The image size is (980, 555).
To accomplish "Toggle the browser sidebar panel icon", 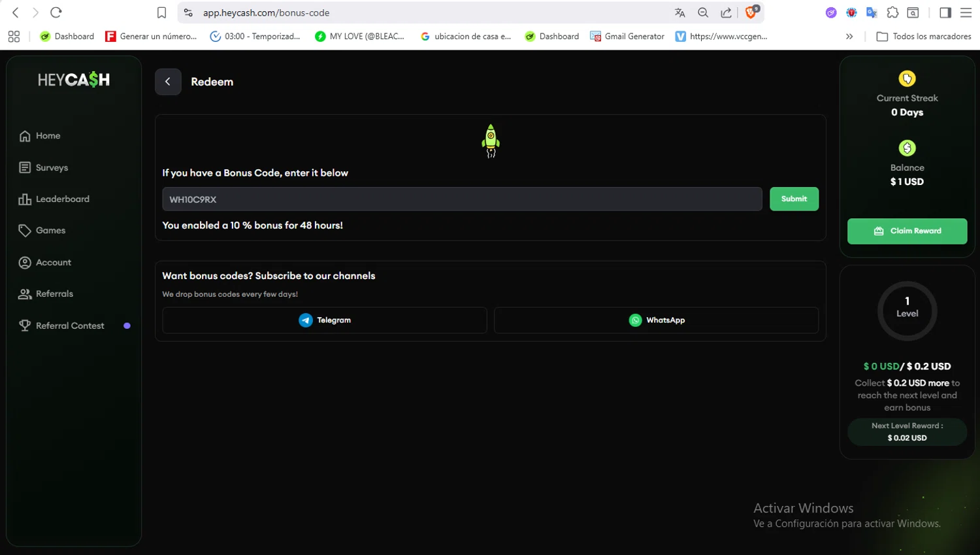I will point(945,12).
